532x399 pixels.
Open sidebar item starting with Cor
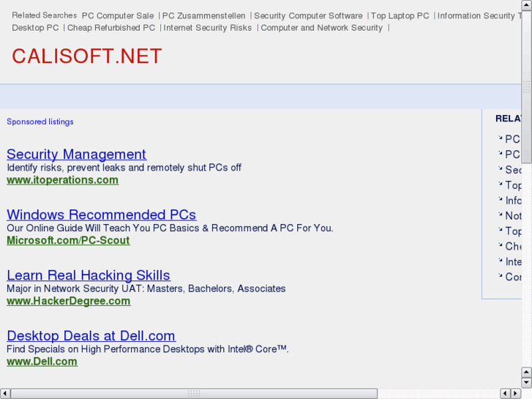[x=513, y=277]
